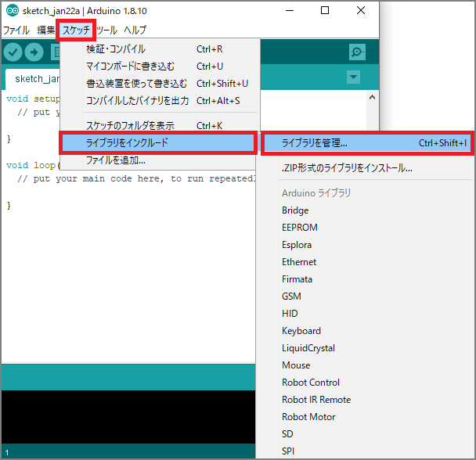Include the Firmata library
Viewport: 476px width, 460px height.
(365, 279)
